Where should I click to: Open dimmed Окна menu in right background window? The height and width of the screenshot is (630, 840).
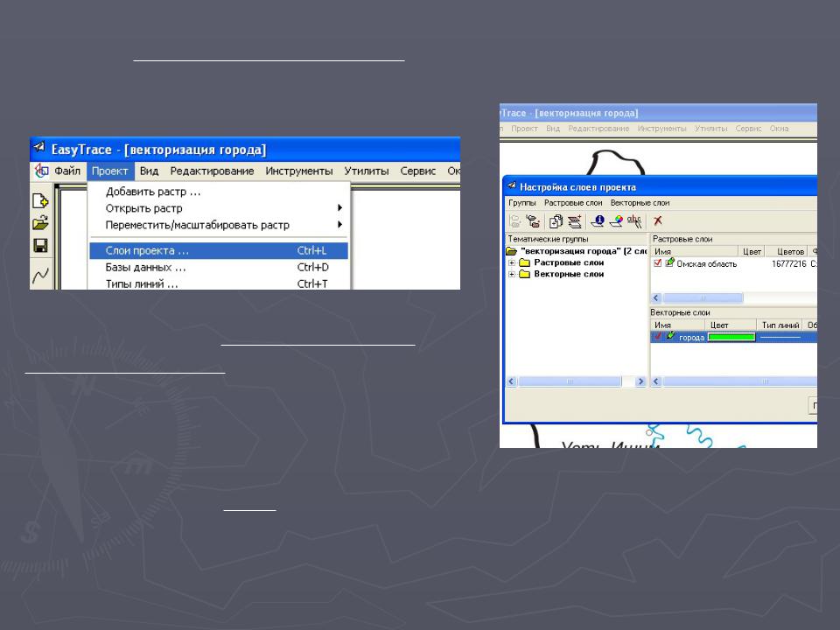[x=779, y=129]
